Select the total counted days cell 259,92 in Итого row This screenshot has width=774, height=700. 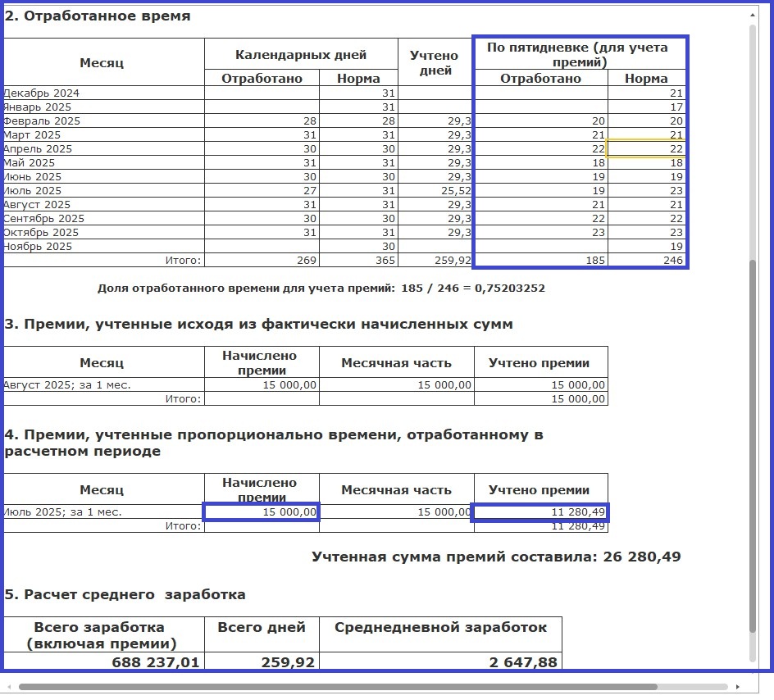click(435, 261)
